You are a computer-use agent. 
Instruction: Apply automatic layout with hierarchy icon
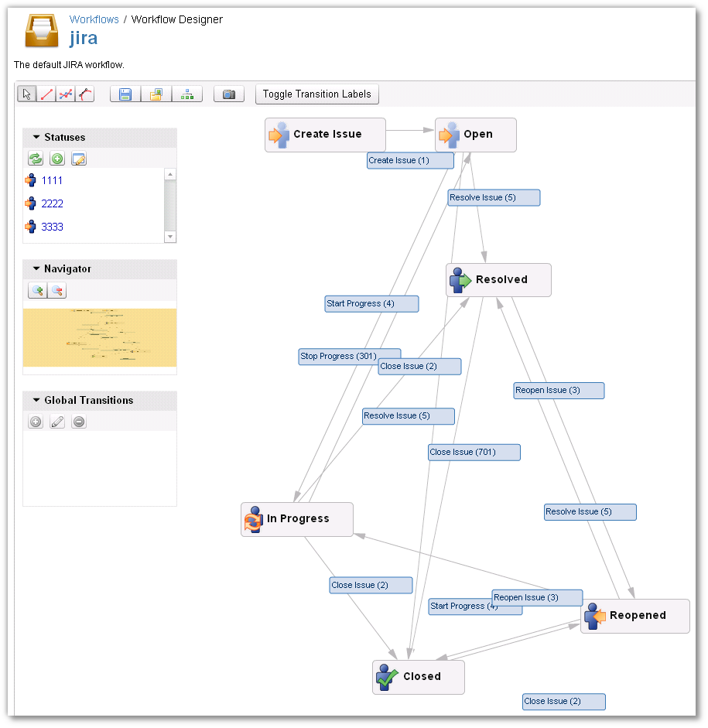pyautogui.click(x=187, y=94)
